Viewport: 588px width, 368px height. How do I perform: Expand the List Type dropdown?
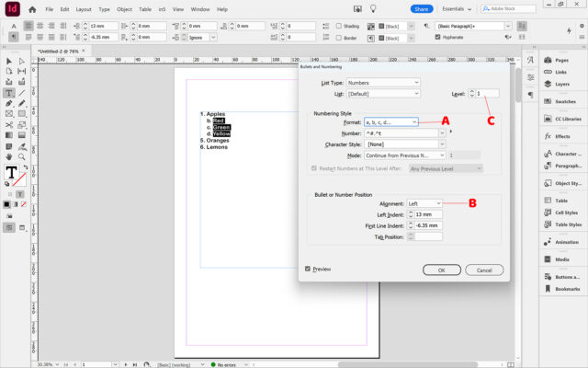point(382,83)
